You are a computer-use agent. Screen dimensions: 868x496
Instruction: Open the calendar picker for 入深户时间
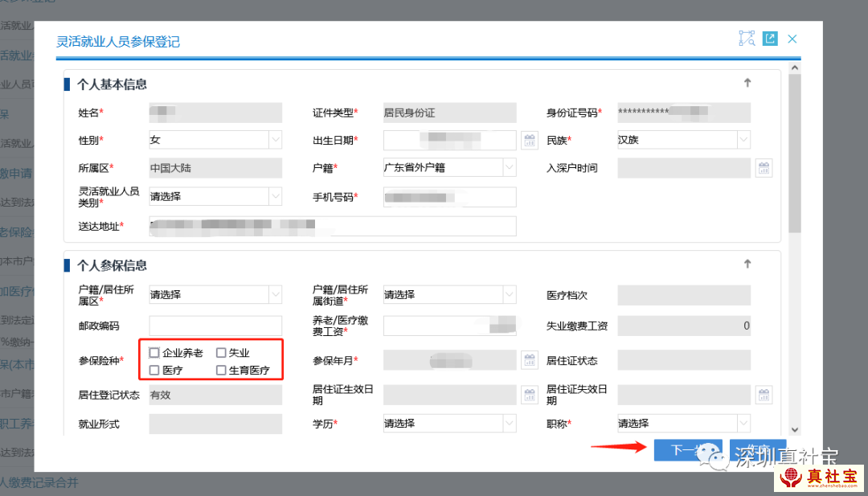pyautogui.click(x=764, y=169)
